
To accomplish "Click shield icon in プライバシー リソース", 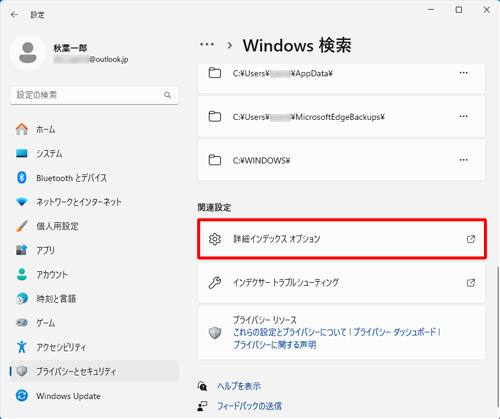I will coord(215,332).
